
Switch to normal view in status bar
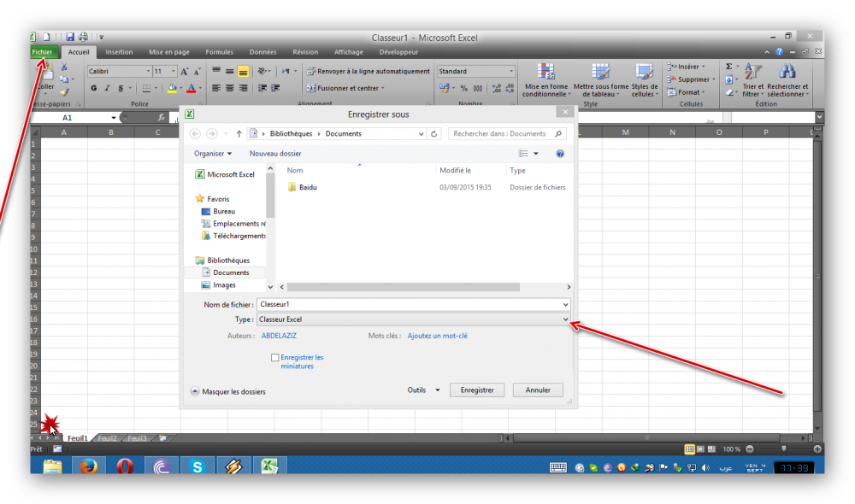pyautogui.click(x=689, y=449)
